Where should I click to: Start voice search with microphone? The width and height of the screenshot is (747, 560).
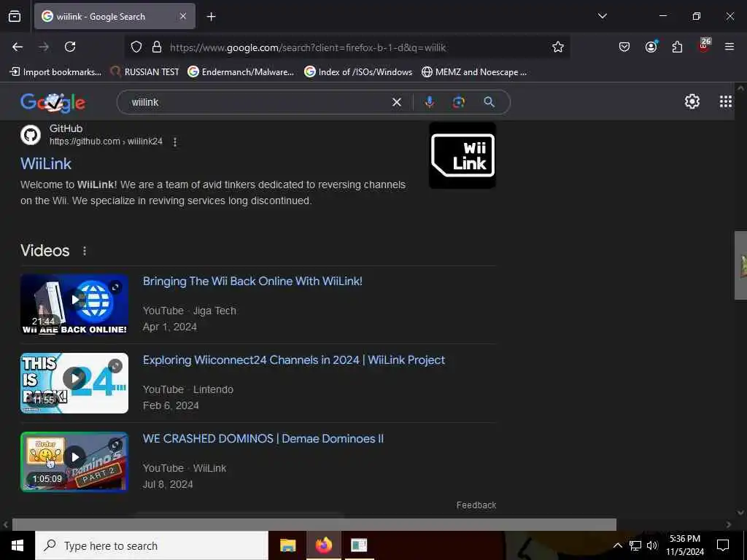[x=429, y=102]
